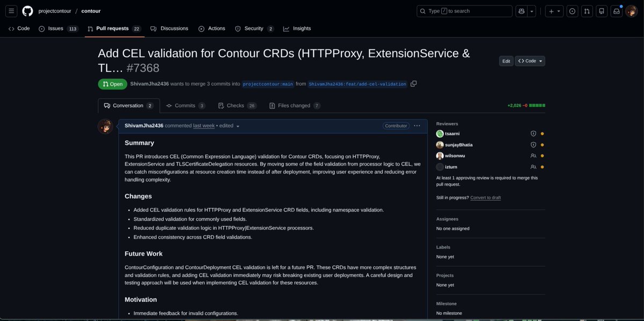Select the Commits tab

pyautogui.click(x=186, y=106)
